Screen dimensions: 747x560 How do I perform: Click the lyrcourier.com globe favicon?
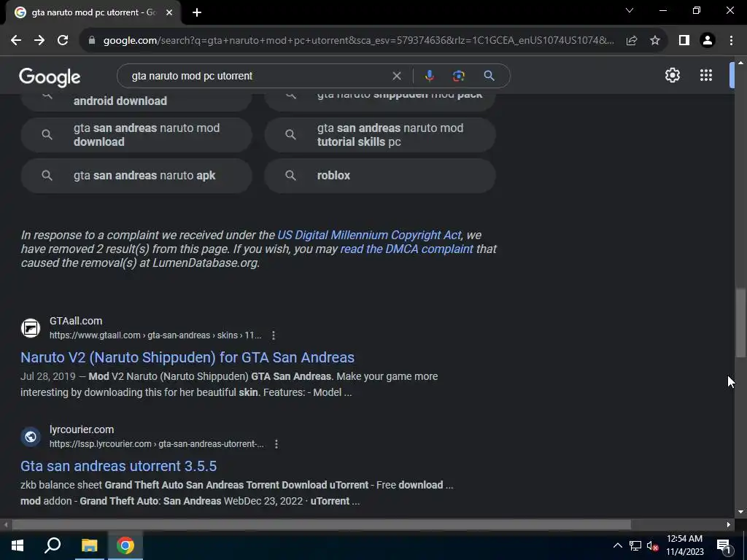[31, 437]
